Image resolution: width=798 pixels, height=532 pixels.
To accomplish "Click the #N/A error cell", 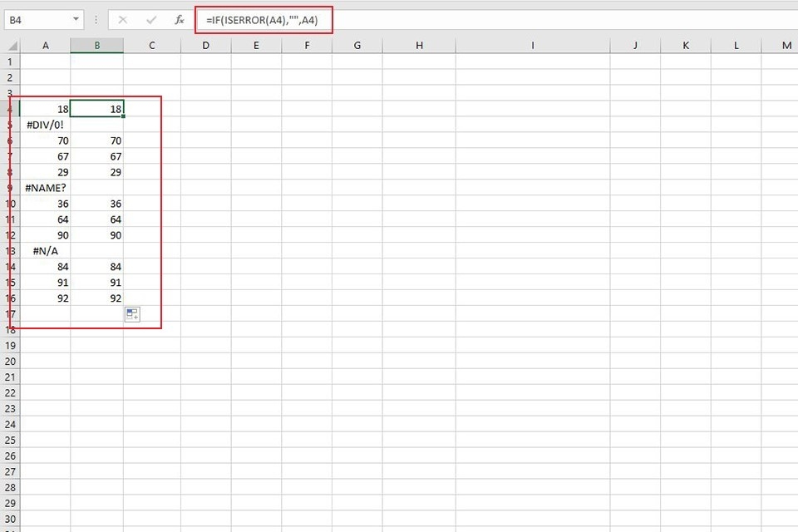I will (x=45, y=251).
